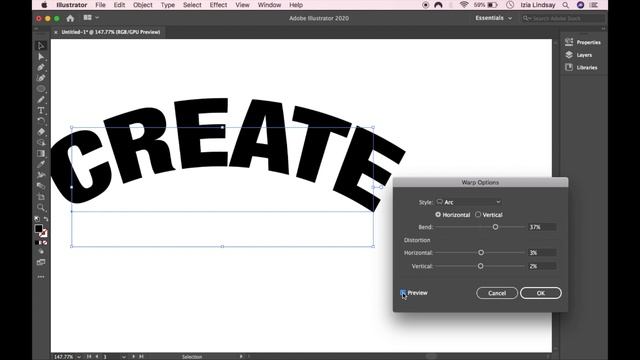Image resolution: width=640 pixels, height=360 pixels.
Task: Change the screen mode
Action: coord(41,262)
